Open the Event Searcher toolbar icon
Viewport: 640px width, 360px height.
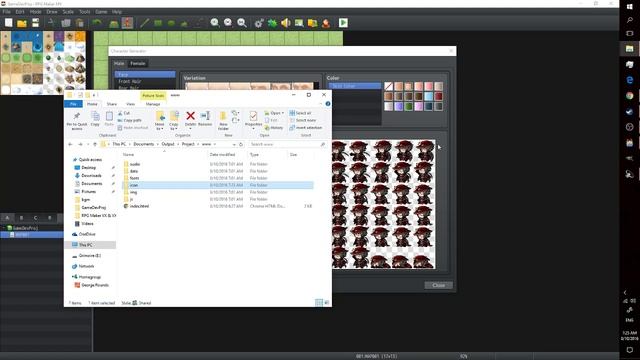(299, 23)
